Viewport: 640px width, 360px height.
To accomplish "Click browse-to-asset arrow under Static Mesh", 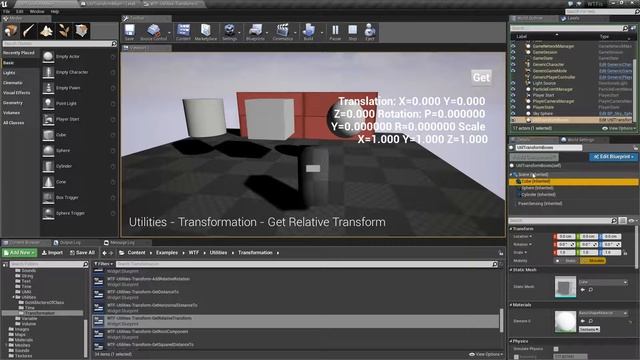I will [582, 290].
